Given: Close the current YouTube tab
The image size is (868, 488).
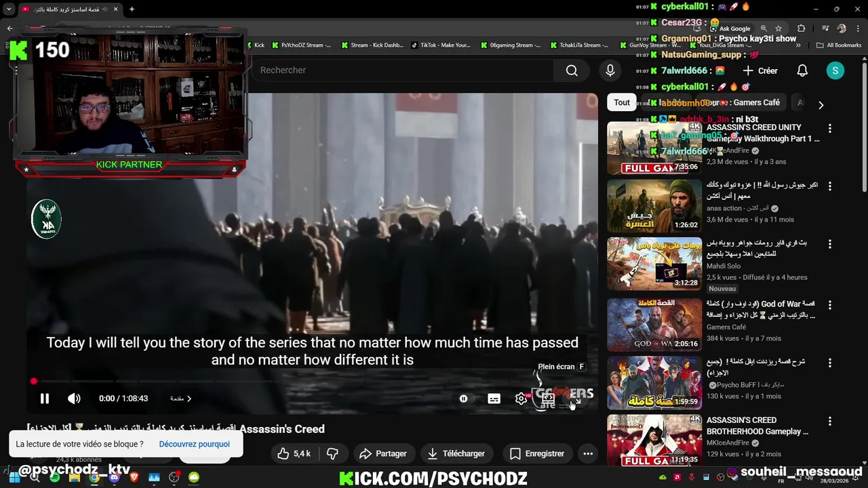Looking at the screenshot, I should pos(115,9).
